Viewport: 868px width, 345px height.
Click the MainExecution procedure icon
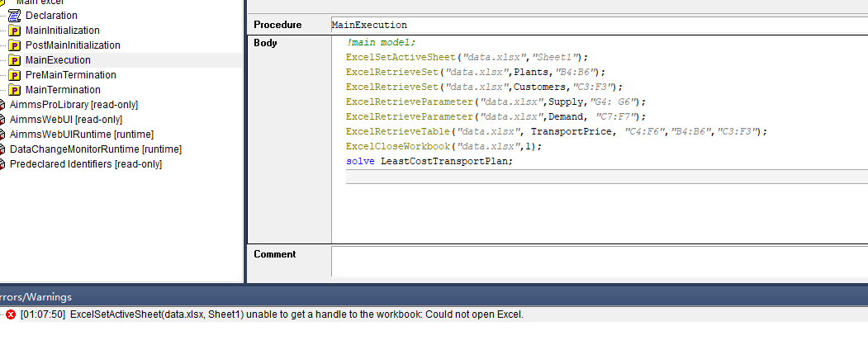tap(14, 60)
